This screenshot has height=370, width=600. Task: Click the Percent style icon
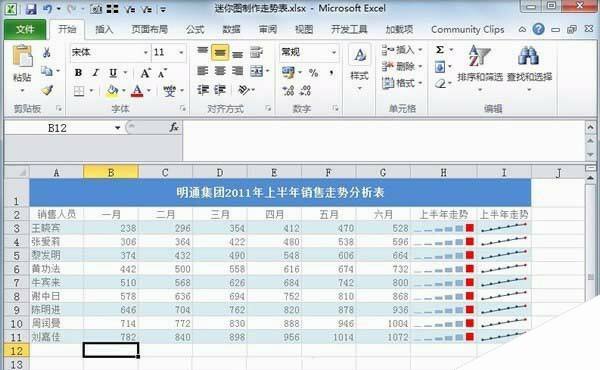[x=313, y=72]
